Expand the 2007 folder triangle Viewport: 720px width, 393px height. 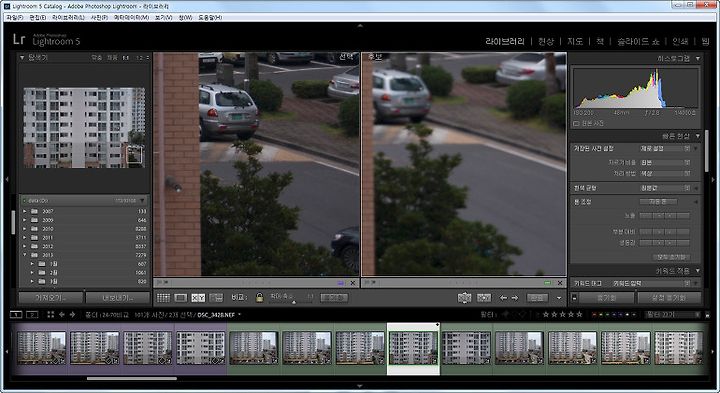pos(25,211)
